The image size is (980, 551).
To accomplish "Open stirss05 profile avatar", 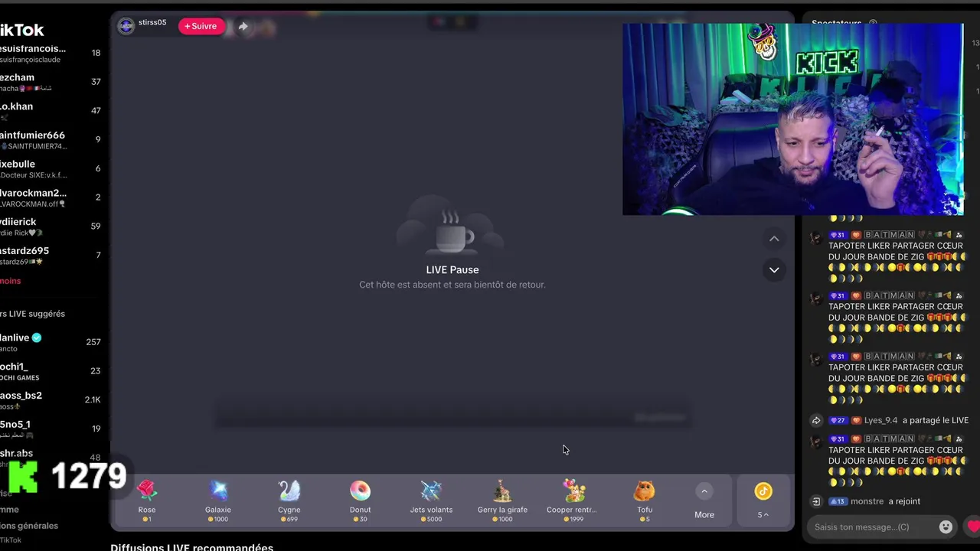I will click(126, 26).
